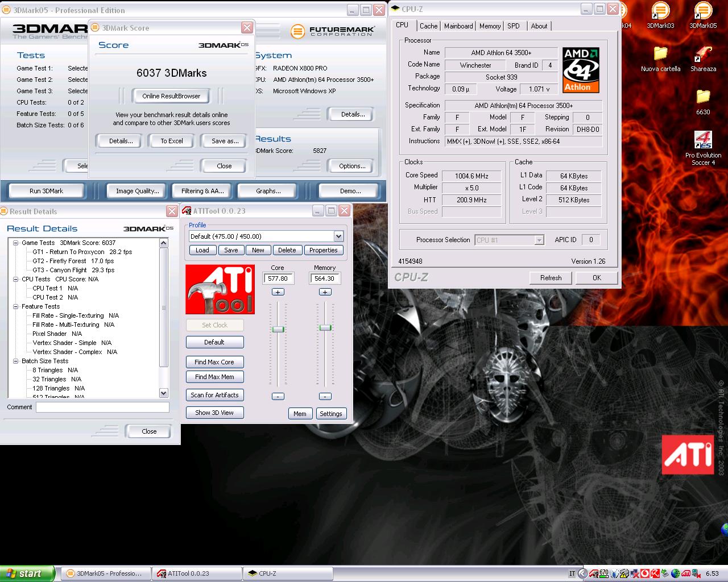728x582 pixels.
Task: Click the 670 meter tray icon
Action: click(x=604, y=573)
